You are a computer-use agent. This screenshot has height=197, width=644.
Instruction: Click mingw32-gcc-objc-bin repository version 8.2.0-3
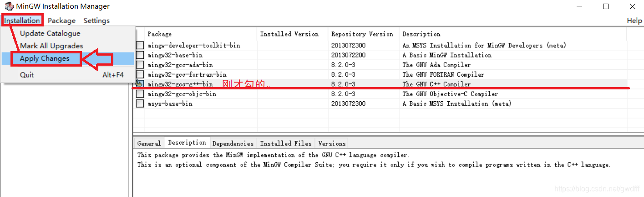click(x=343, y=94)
